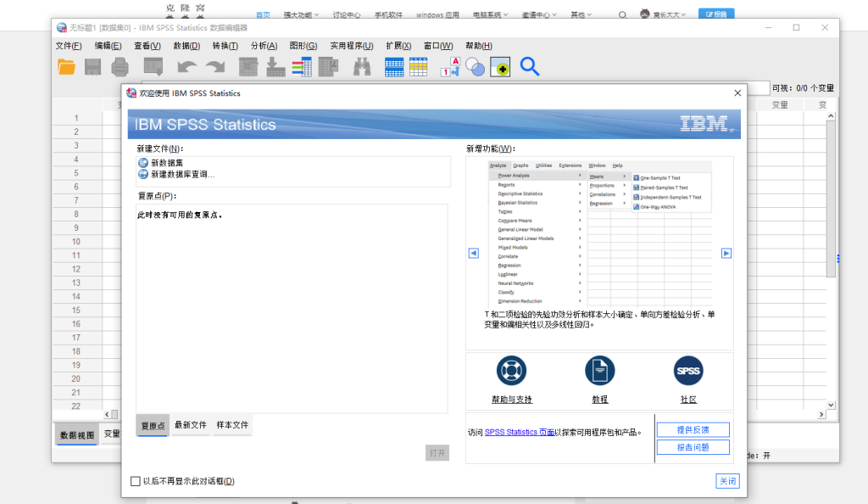
Task: Click the Variables info icon
Action: tap(302, 67)
